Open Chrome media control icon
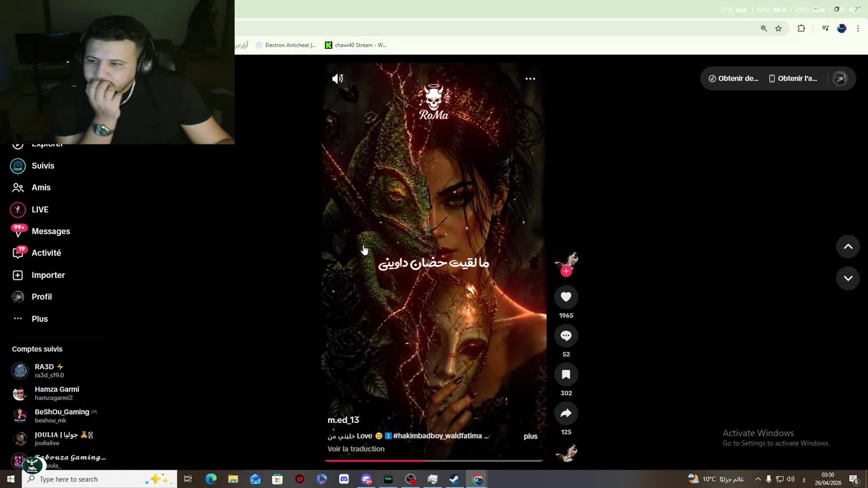Viewport: 868px width, 488px height. [825, 28]
